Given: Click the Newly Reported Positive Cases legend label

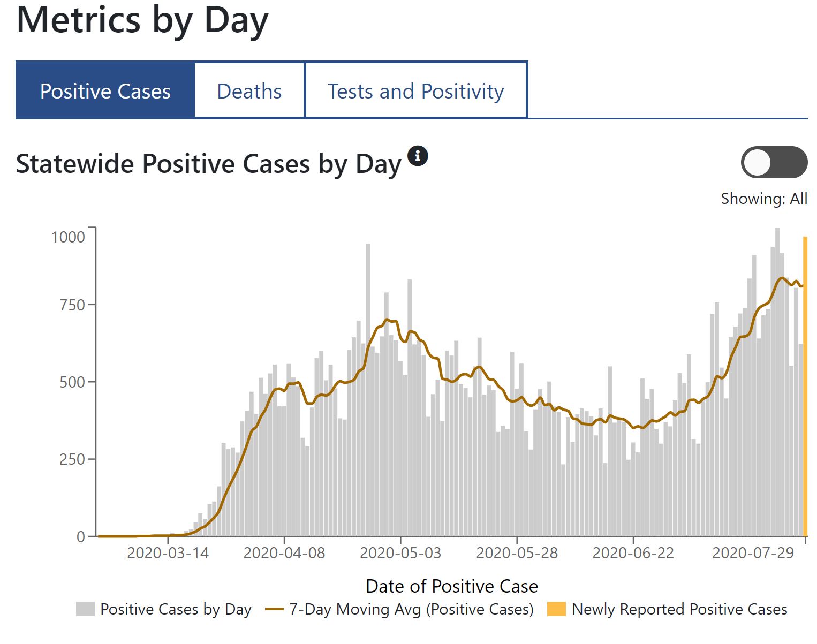Looking at the screenshot, I should (679, 609).
